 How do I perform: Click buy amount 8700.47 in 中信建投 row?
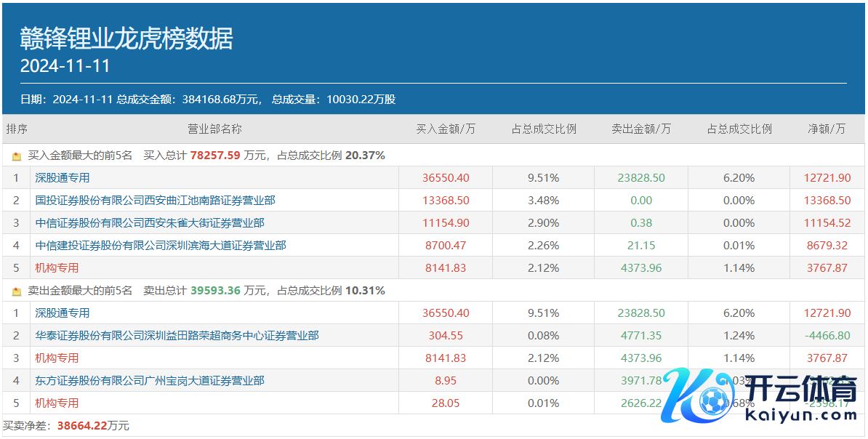point(446,245)
